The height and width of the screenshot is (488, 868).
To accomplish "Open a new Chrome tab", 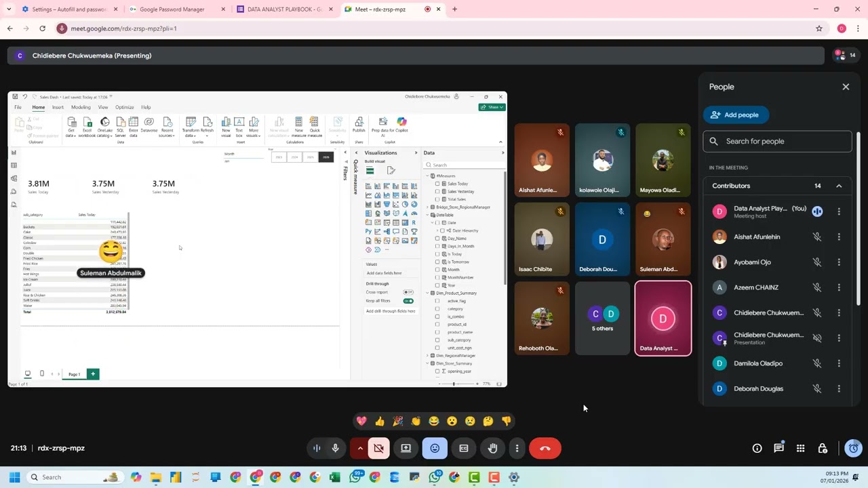I will (454, 9).
